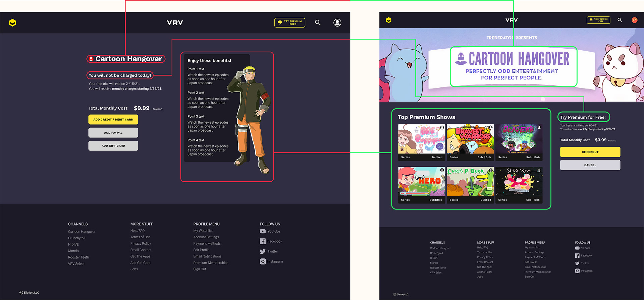Open Privacy Policy in left footer
This screenshot has height=300, width=644.
point(141,243)
